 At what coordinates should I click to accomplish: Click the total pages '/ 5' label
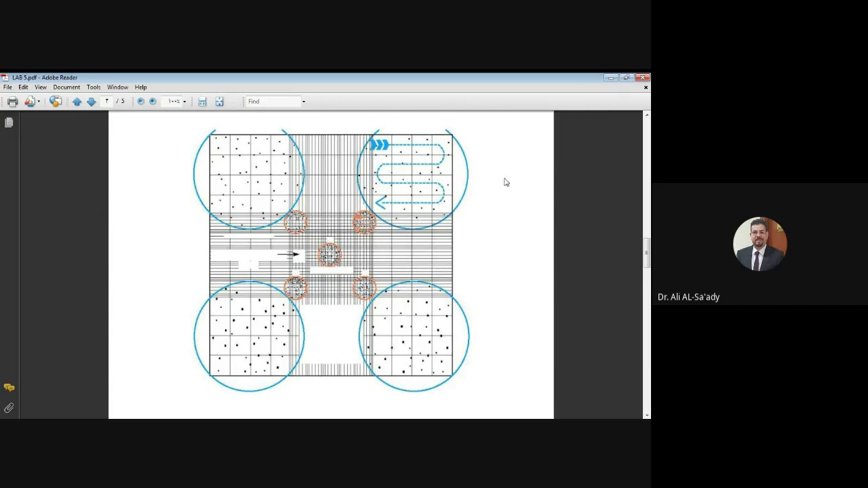(121, 102)
